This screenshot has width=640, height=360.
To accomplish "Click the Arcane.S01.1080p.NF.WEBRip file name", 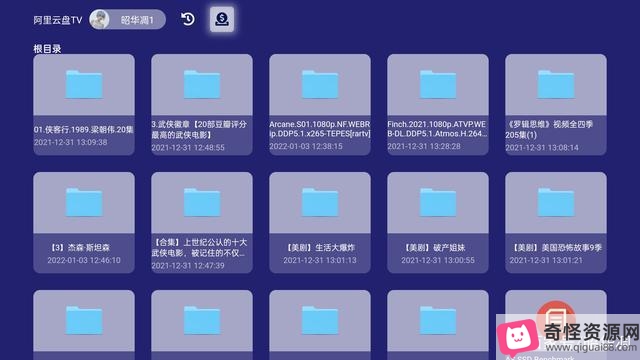I will [x=320, y=129].
